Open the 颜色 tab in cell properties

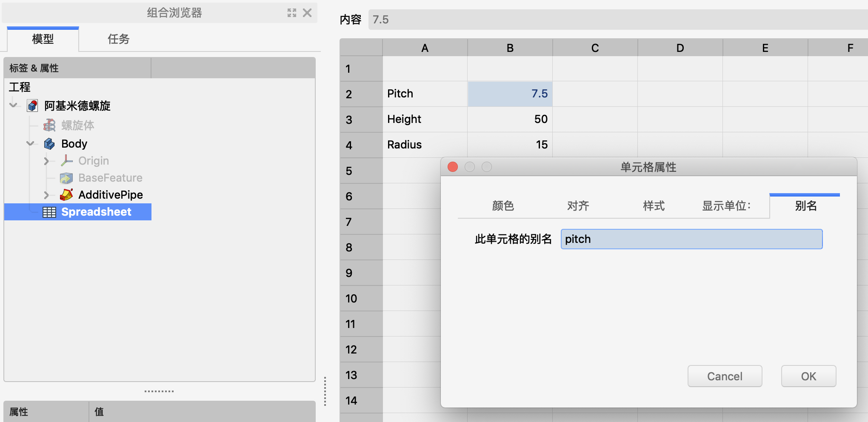point(503,206)
